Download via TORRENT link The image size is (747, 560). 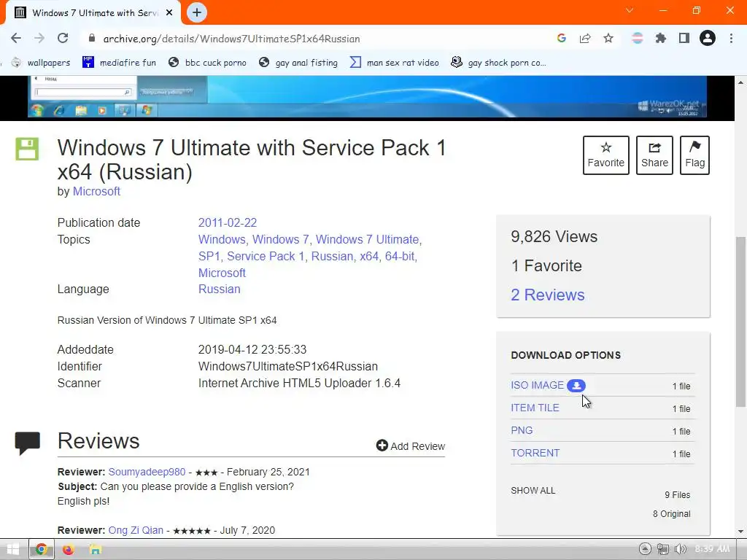click(x=535, y=454)
